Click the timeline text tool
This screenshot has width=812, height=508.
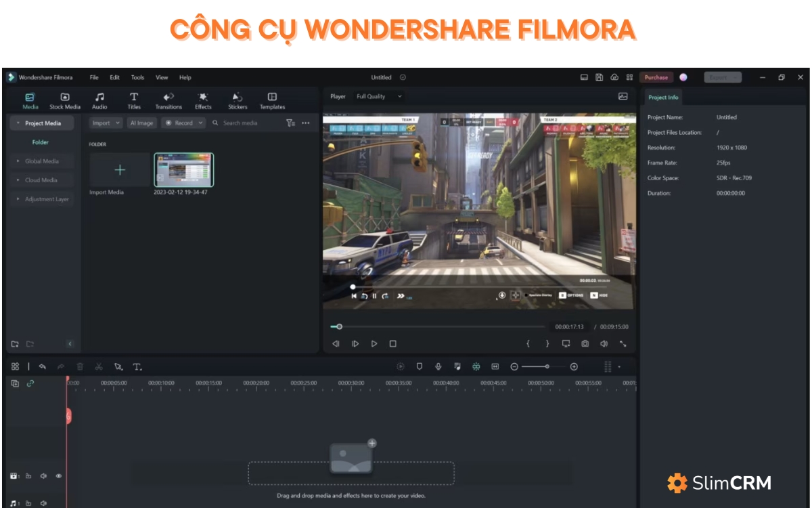137,366
